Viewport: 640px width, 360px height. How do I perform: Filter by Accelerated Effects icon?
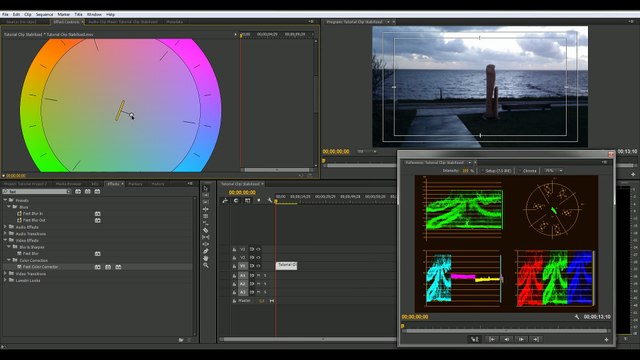[x=78, y=191]
